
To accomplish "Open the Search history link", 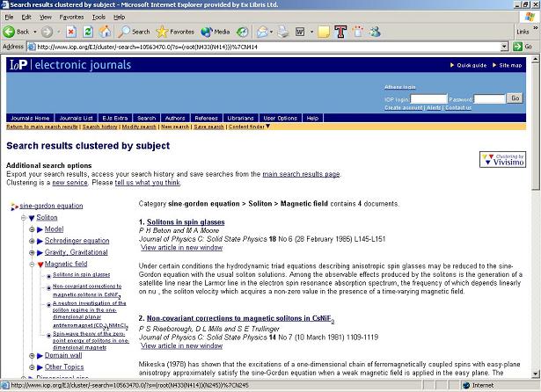I will (x=100, y=127).
